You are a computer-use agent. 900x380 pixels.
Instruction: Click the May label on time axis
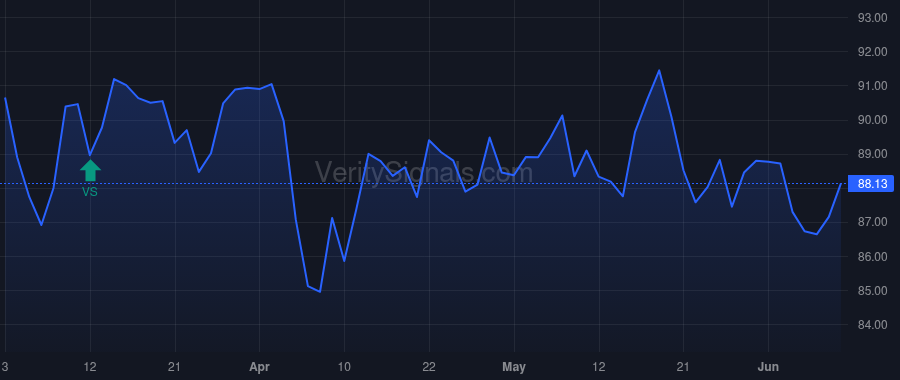(514, 367)
